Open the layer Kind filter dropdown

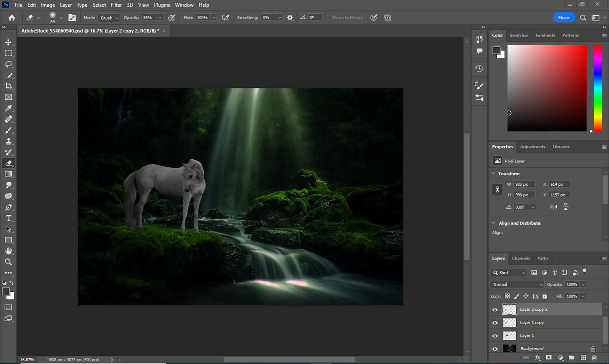coord(508,273)
